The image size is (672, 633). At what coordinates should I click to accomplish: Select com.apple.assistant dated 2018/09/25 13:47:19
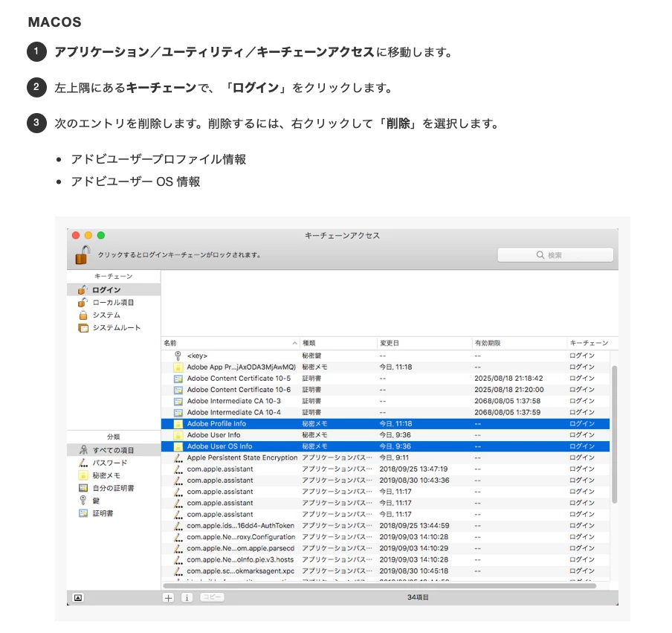click(385, 469)
